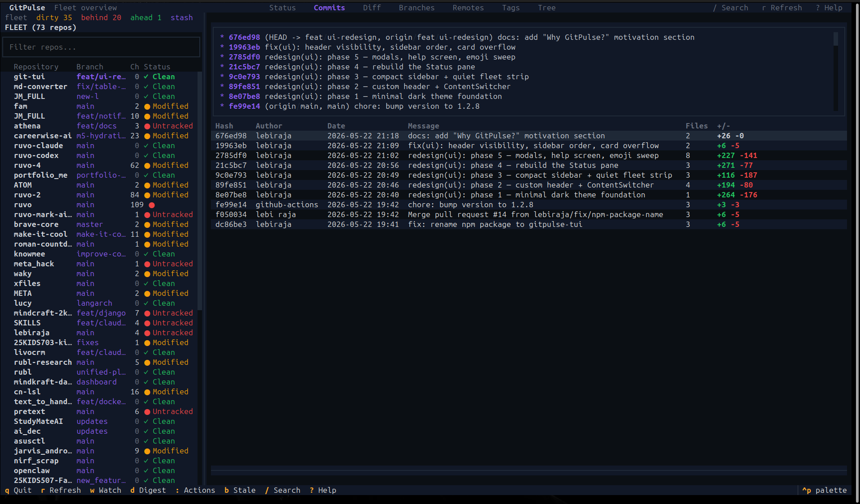Viewport: 860px width, 504px height.
Task: Filter fleet by ahead 1
Action: tap(146, 17)
